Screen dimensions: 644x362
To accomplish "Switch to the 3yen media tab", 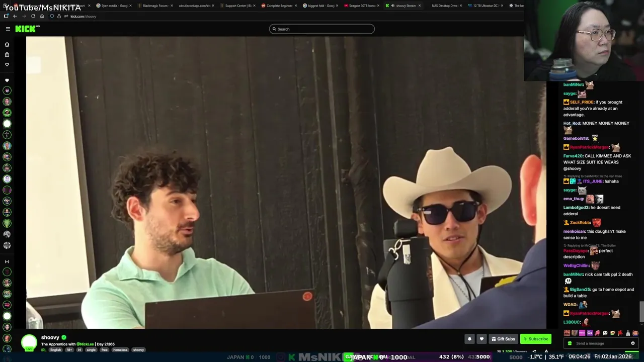I will tap(114, 6).
